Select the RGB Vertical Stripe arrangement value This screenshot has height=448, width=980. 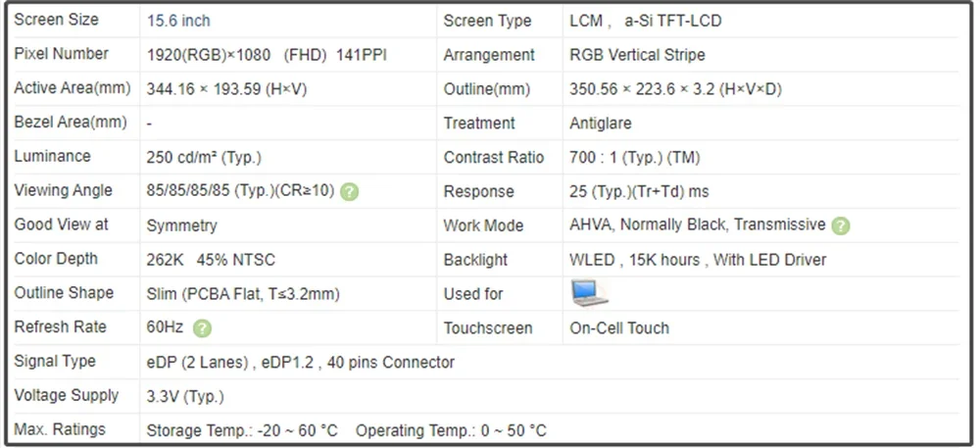pyautogui.click(x=637, y=55)
